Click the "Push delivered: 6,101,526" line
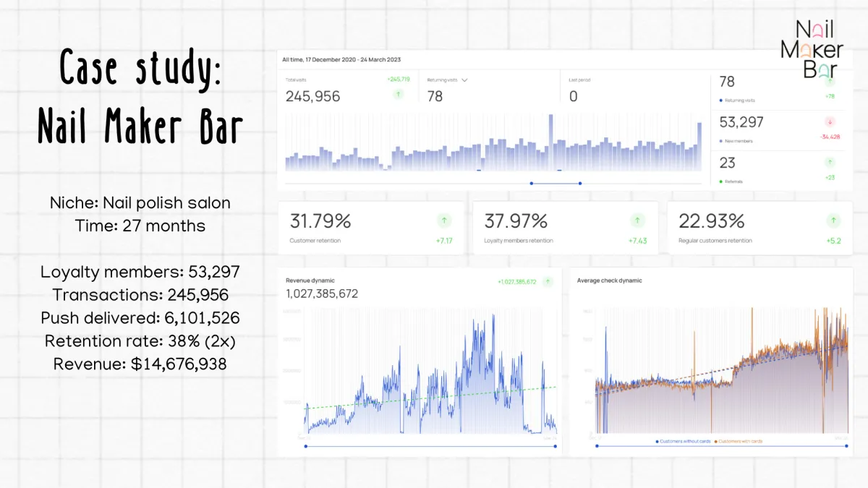The width and height of the screenshot is (868, 488). click(x=140, y=318)
